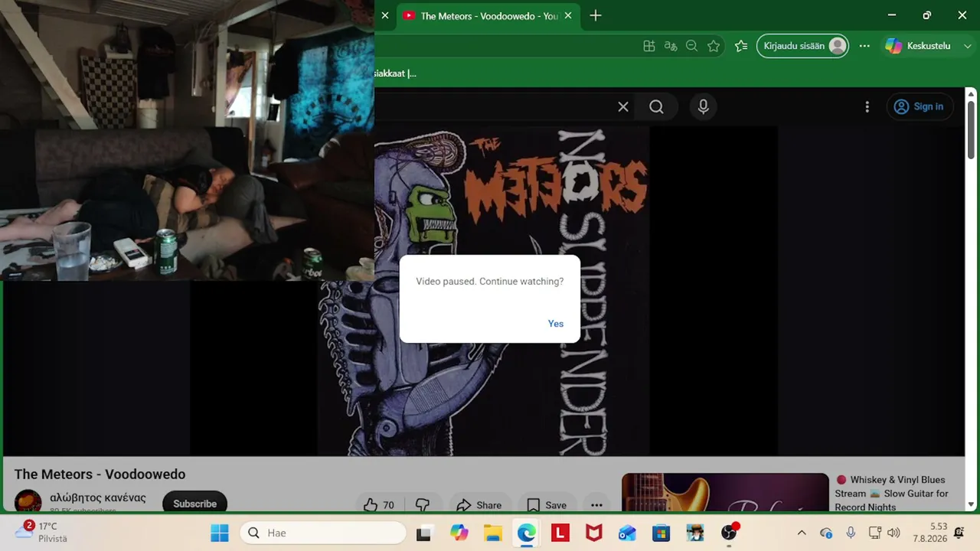Open Outlook from the taskbar
The width and height of the screenshot is (980, 551).
[628, 533]
